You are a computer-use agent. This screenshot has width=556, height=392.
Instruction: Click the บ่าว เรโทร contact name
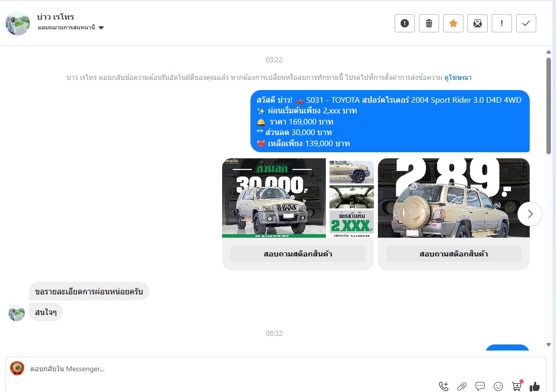(56, 17)
